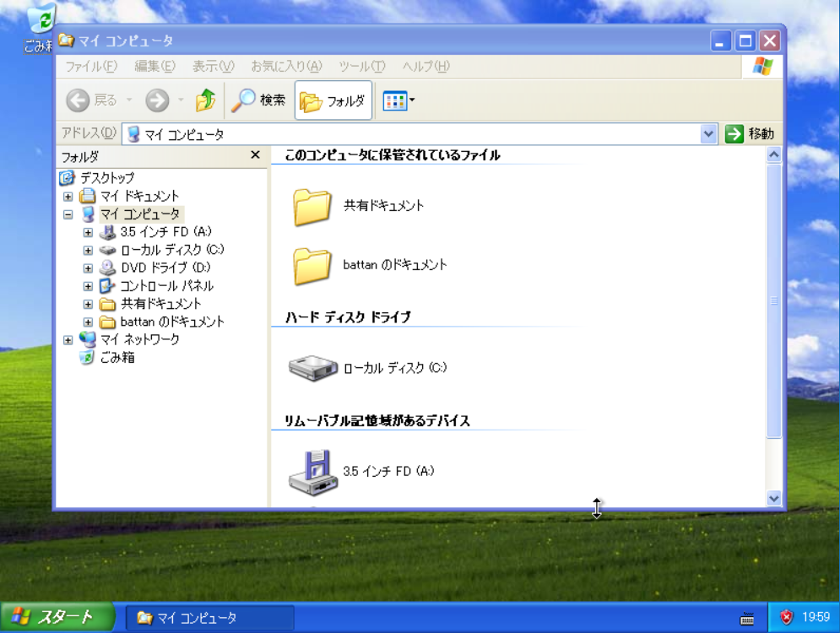
Task: Select ローカル ディスク (C:) icon in tree
Action: click(108, 250)
